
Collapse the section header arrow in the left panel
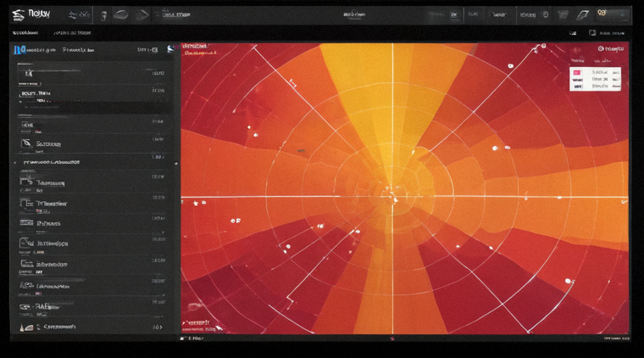tap(15, 163)
